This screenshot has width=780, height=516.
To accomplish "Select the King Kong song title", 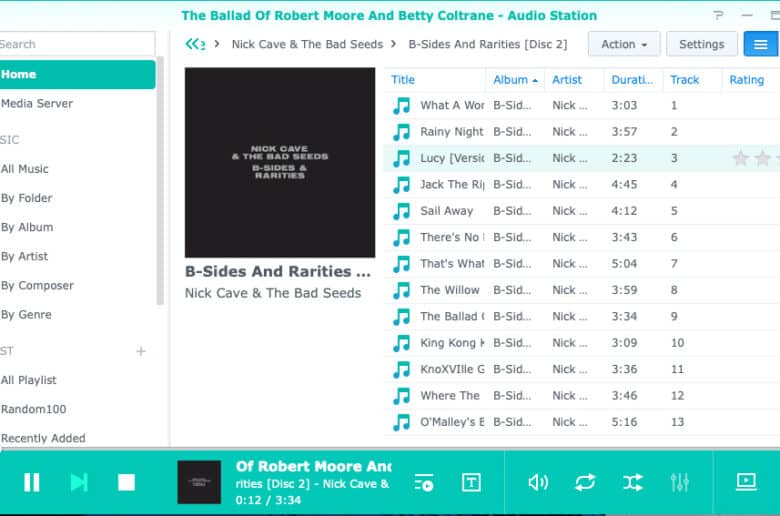I will [x=452, y=343].
